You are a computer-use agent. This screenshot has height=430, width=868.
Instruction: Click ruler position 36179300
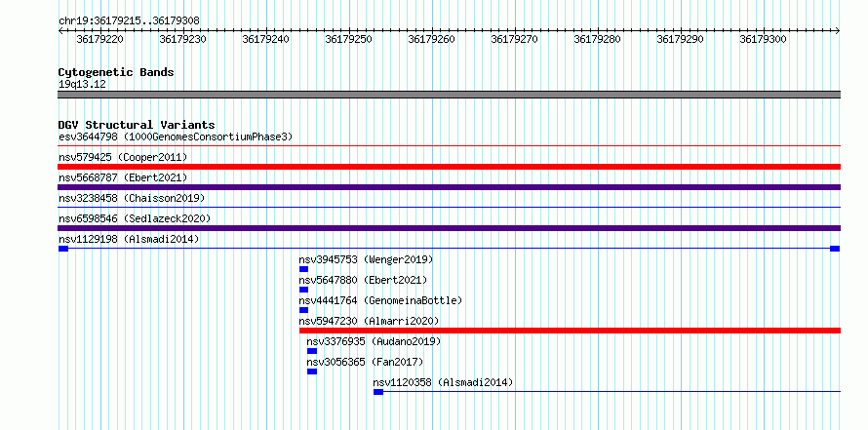(x=764, y=39)
